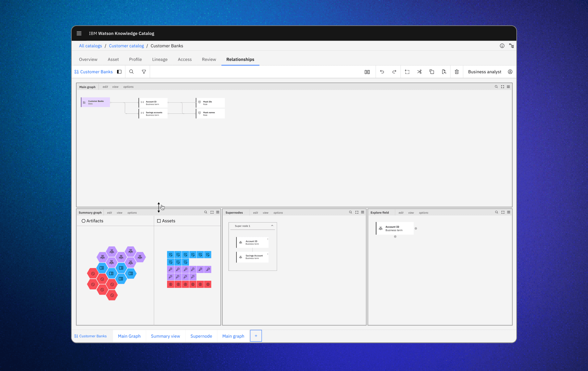
Task: Collapse Super node 1 with chevron
Action: (x=272, y=226)
